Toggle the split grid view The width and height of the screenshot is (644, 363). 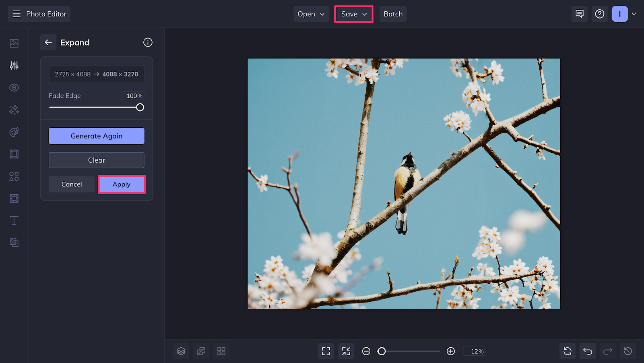point(221,351)
